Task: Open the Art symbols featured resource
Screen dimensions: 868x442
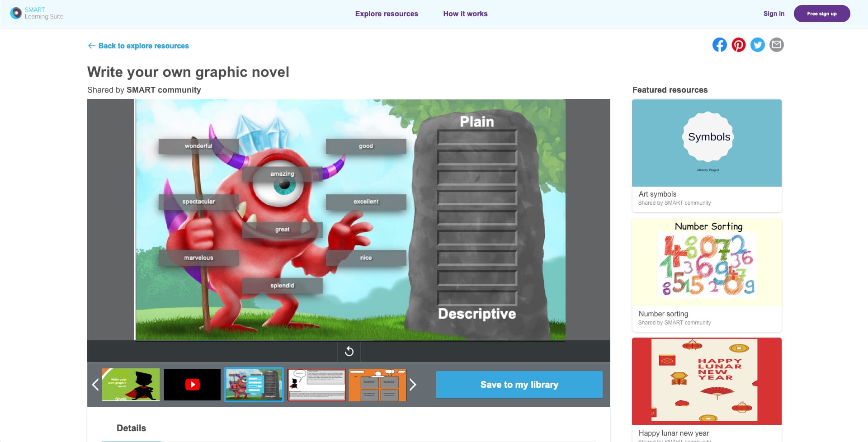Action: tap(707, 154)
